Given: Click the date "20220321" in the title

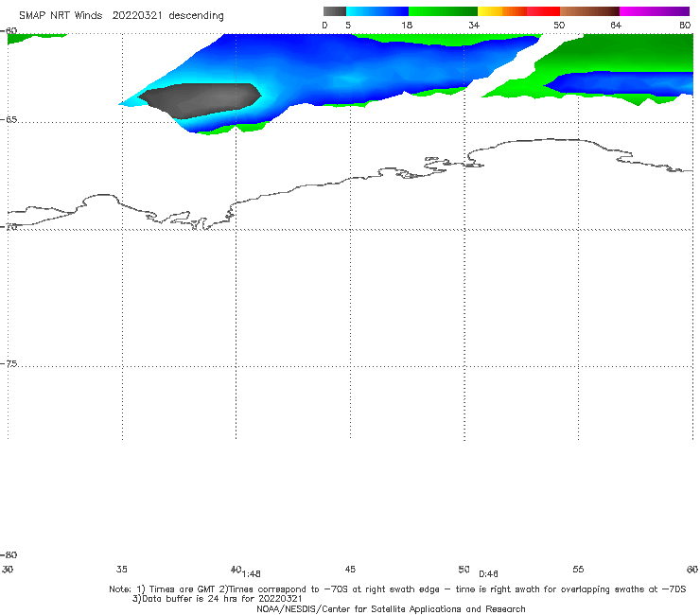Looking at the screenshot, I should [x=137, y=16].
